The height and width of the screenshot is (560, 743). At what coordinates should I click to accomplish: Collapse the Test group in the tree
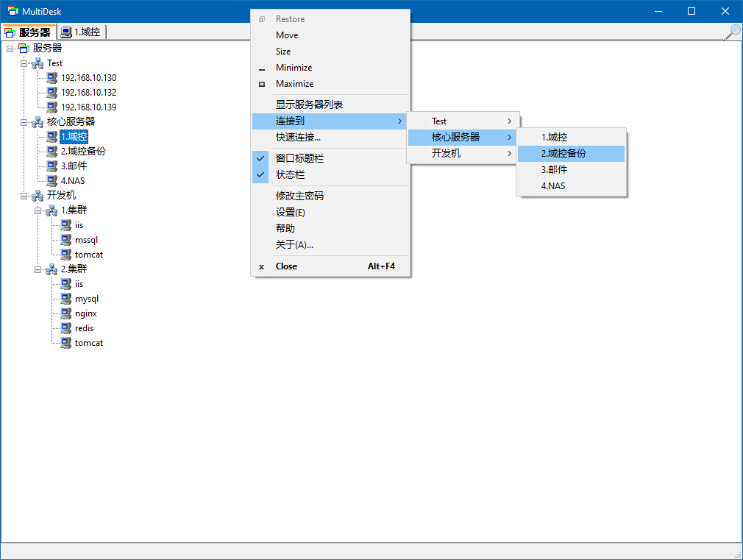(x=24, y=63)
